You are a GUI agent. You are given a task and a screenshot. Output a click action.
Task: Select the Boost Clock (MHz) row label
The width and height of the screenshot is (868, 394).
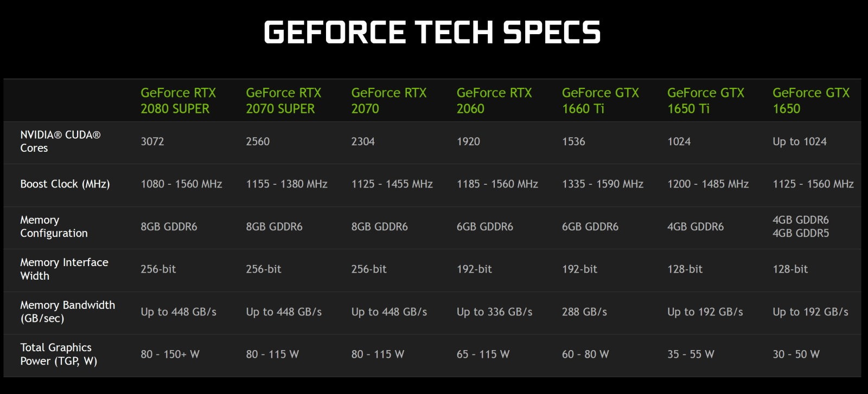(x=65, y=184)
